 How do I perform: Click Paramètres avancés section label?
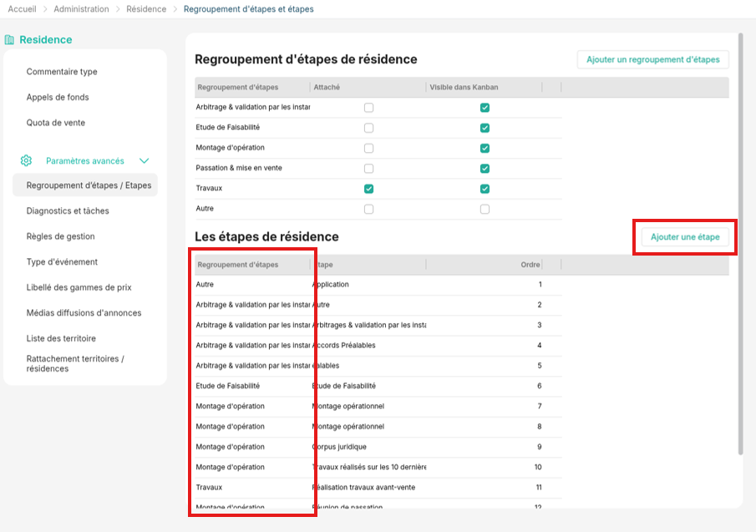point(85,161)
